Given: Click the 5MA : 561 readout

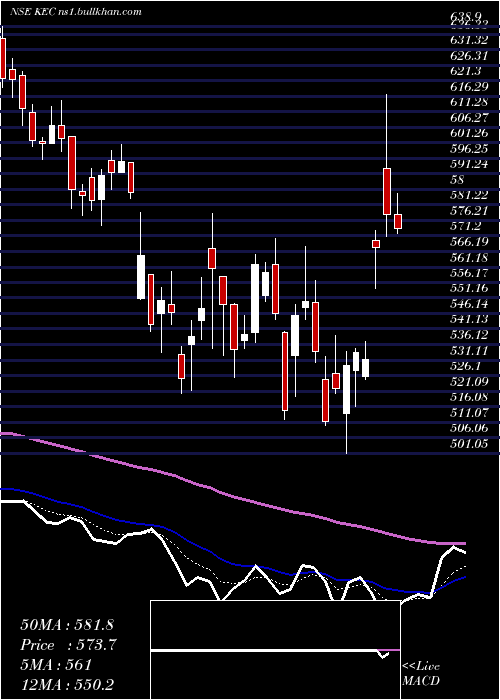Looking at the screenshot, I should (x=56, y=665).
